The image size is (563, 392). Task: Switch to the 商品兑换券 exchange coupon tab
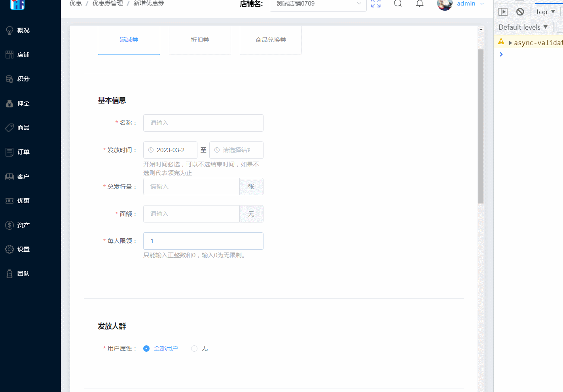[271, 40]
